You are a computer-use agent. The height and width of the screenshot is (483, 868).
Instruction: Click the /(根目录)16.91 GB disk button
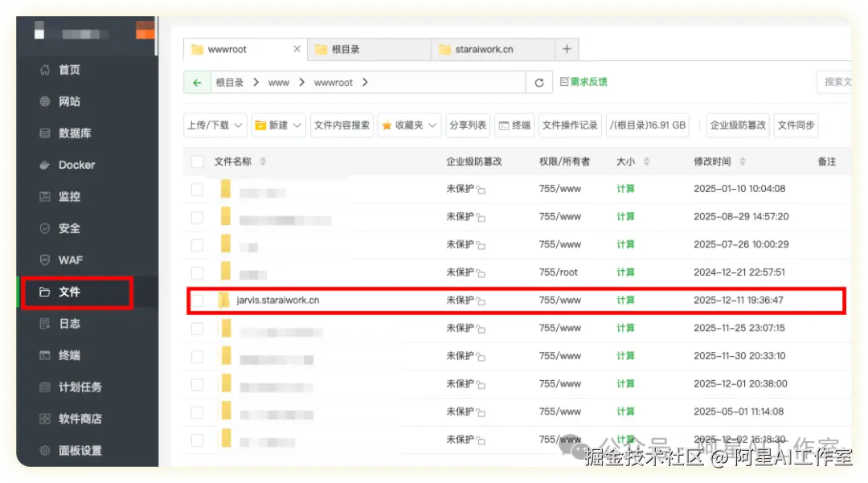648,125
